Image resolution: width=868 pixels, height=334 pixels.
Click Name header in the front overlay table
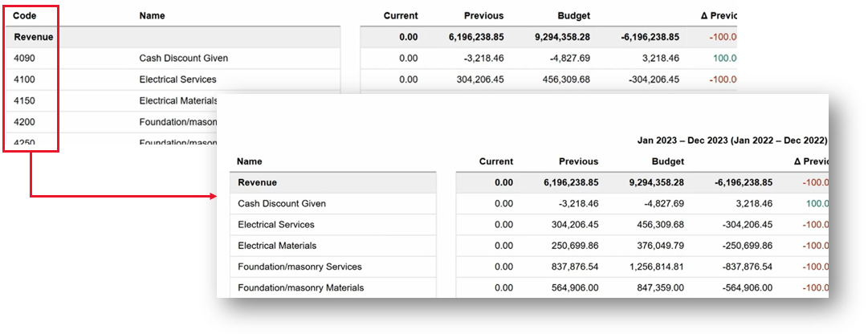point(250,161)
